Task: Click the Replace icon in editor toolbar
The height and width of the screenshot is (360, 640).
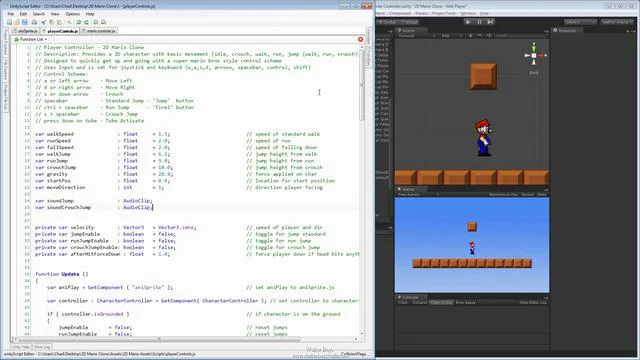Action: coord(104,22)
